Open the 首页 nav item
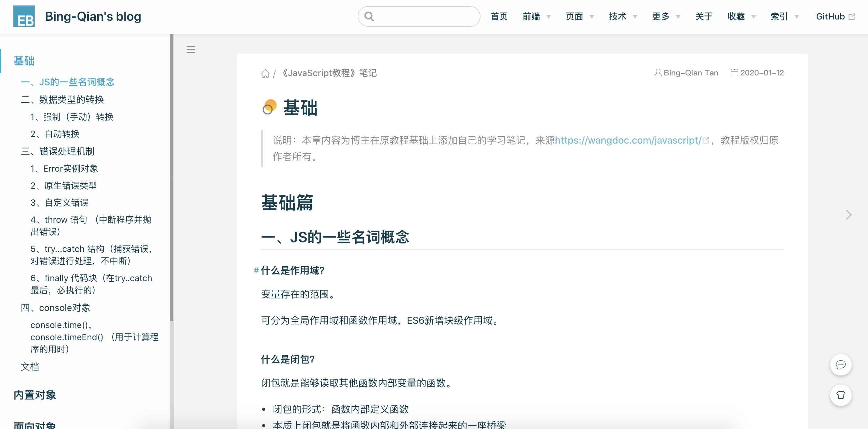 coord(499,16)
